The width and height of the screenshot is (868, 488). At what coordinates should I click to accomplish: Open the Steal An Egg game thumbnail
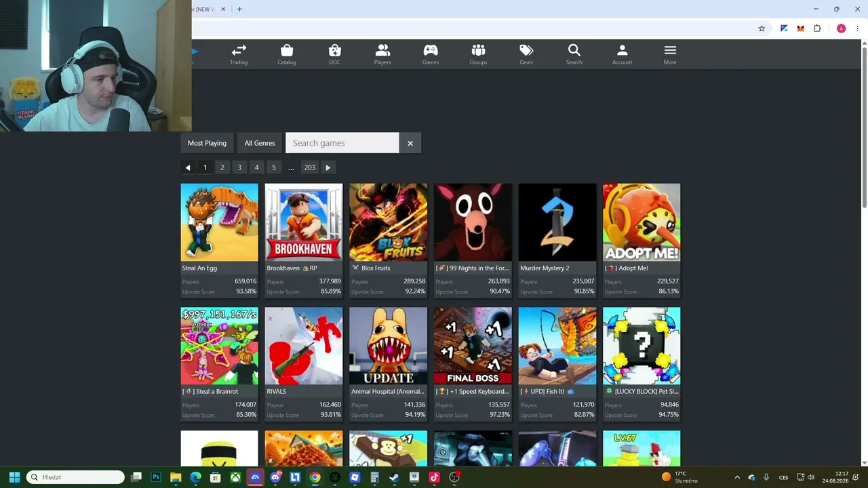220,222
